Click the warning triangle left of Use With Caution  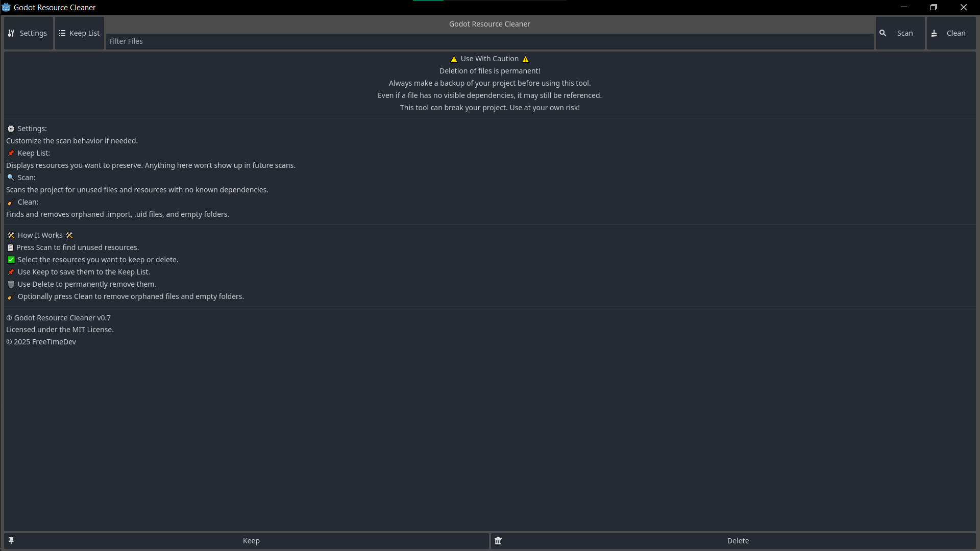tap(454, 59)
